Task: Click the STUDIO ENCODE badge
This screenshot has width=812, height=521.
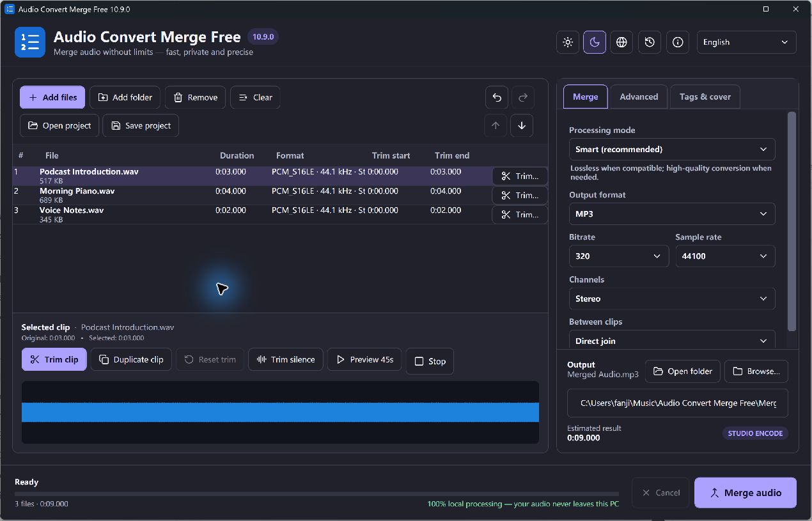Action: (756, 433)
